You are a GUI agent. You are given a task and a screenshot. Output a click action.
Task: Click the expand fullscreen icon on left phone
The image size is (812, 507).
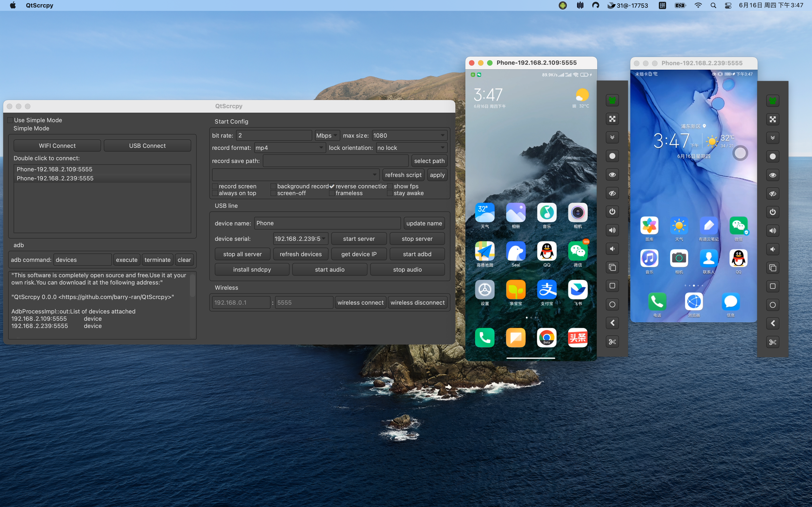612,119
